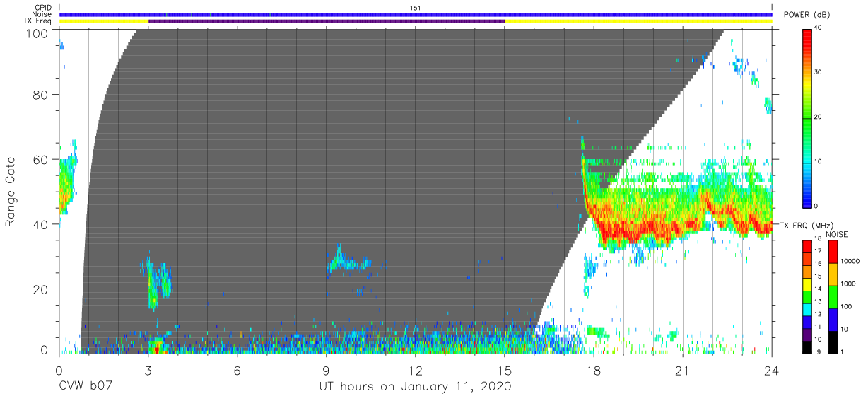Click the y-axis tick label '20'
Viewport: 868px width, 401px height.
41,289
